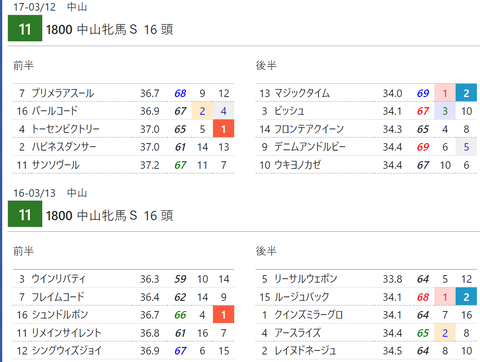Click the blue index 68 for プリメラアスール
Screen dimensions: 480x362
180,93
